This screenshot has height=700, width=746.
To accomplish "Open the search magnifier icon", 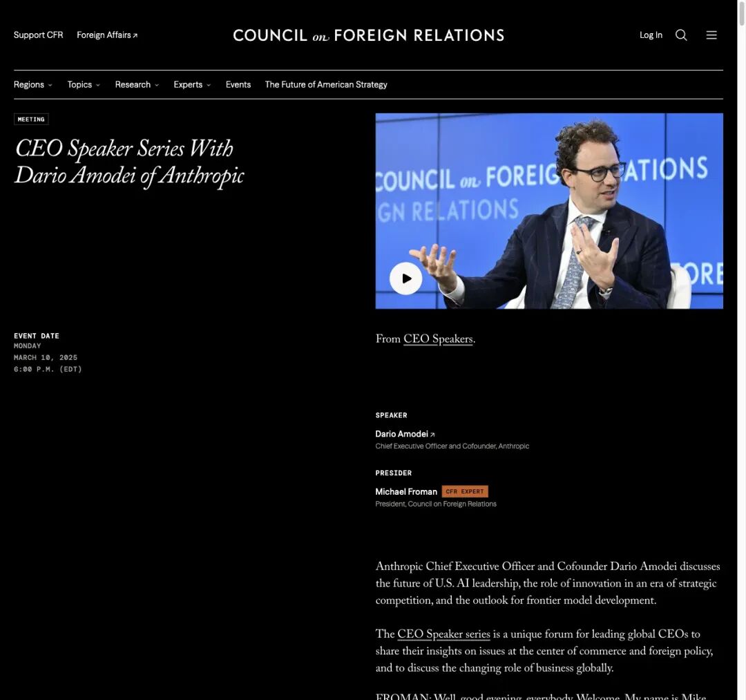I will [x=681, y=35].
